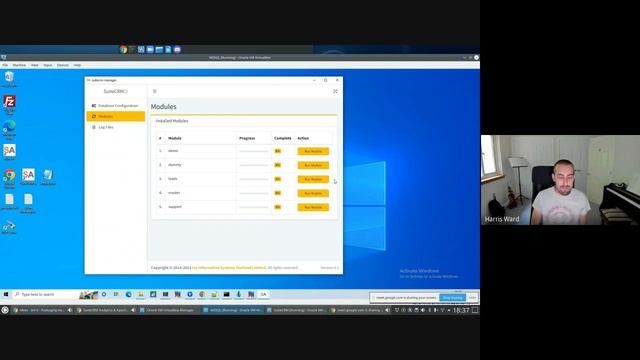Click the module name "demo"
This screenshot has height=360, width=640.
pyautogui.click(x=173, y=151)
